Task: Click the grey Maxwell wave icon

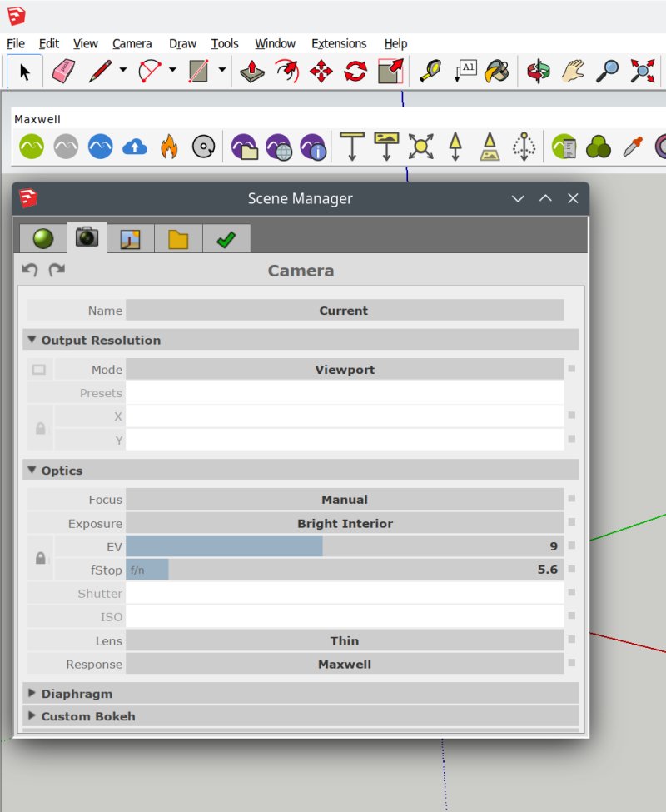Action: pyautogui.click(x=66, y=147)
